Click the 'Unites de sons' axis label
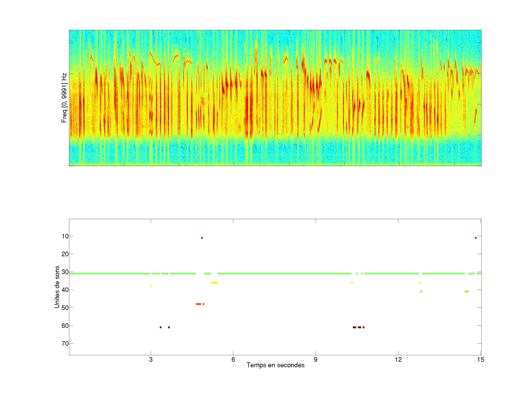The image size is (532, 399). pos(57,287)
